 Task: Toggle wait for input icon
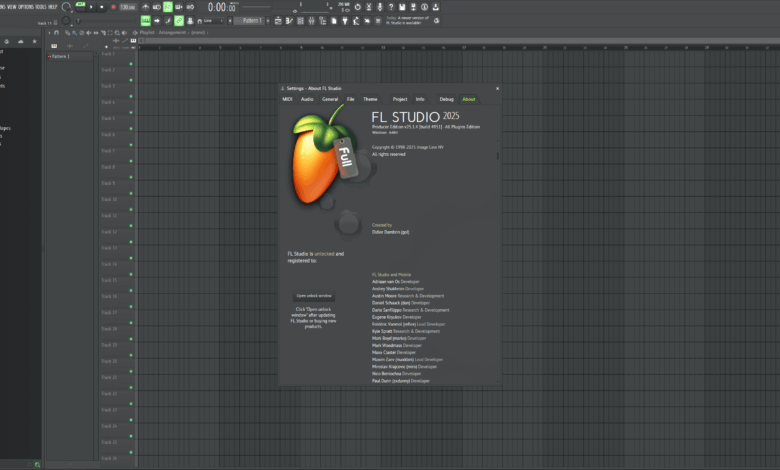(x=157, y=7)
